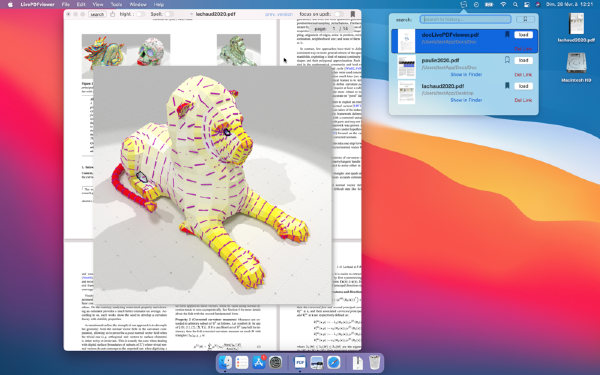
Task: Open the Edit menu
Action: [x=81, y=5]
